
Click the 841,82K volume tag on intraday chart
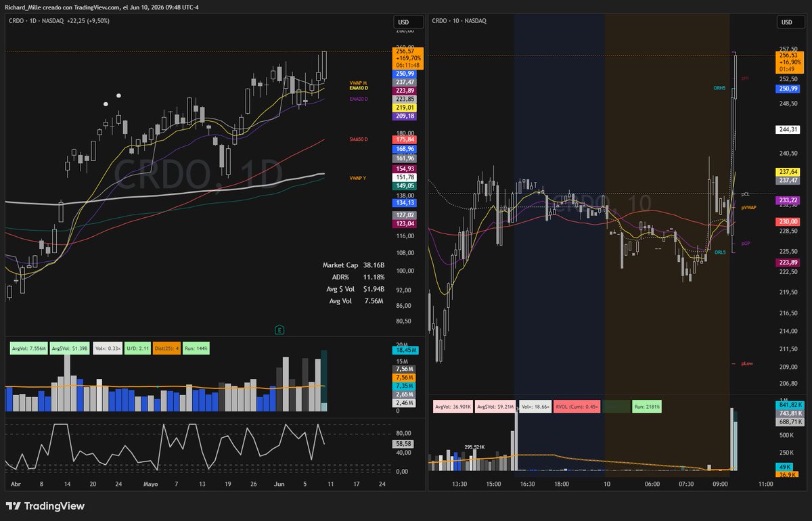(790, 405)
